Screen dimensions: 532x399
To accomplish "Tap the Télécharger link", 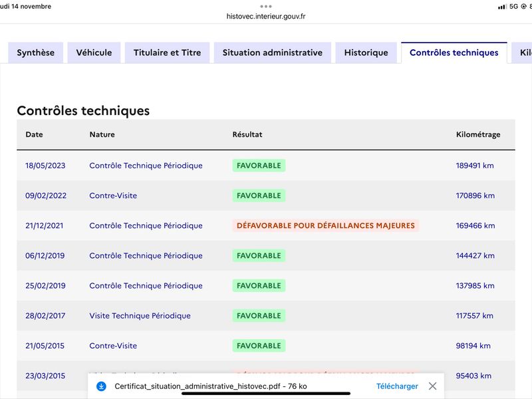I will point(397,386).
